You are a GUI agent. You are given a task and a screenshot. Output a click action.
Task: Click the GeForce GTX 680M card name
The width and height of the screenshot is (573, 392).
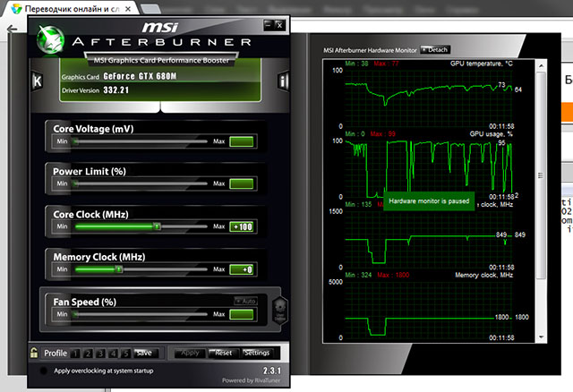(x=140, y=76)
